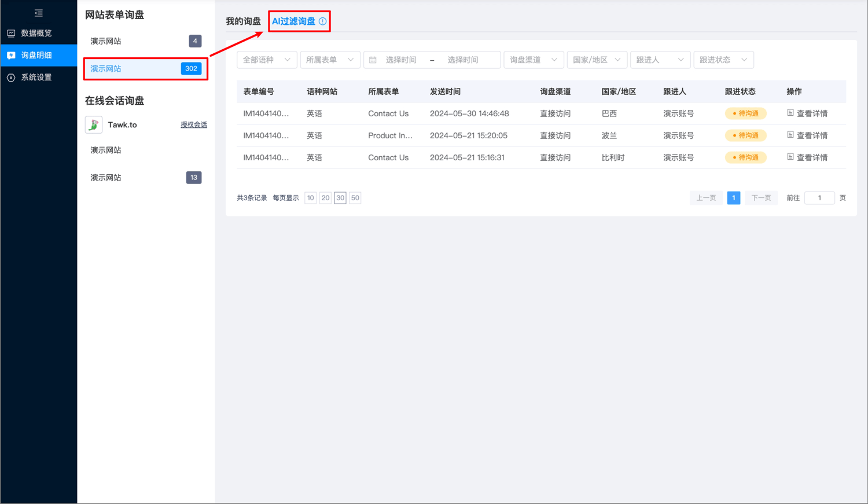Go to the next page with 下一页
The image size is (868, 504).
pyautogui.click(x=760, y=197)
